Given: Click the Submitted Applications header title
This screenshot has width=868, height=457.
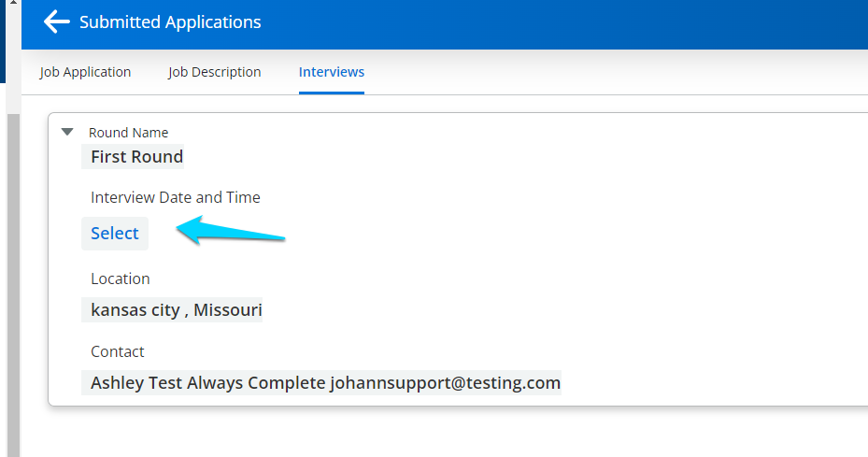Looking at the screenshot, I should point(170,22).
